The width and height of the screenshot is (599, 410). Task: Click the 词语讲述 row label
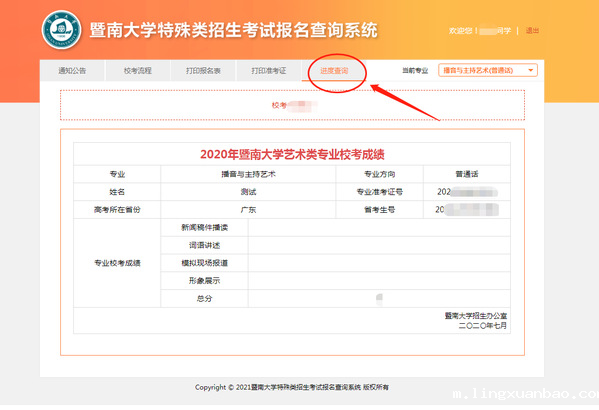(204, 245)
